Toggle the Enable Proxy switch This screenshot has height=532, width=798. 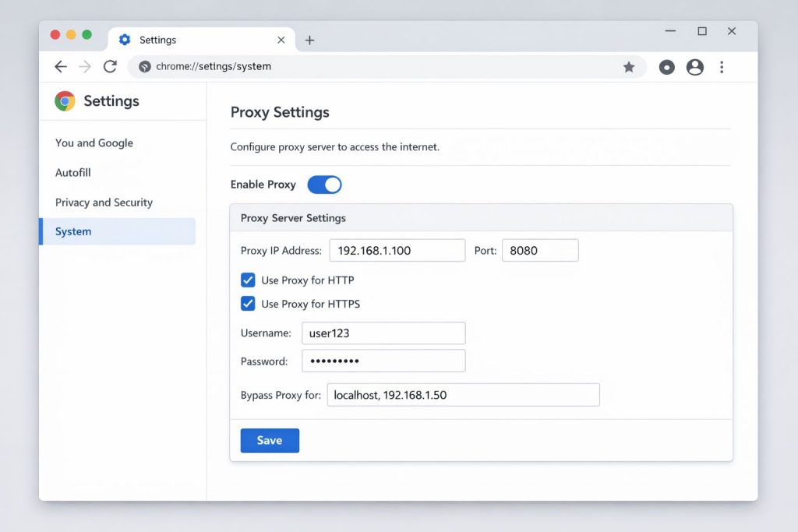(324, 185)
